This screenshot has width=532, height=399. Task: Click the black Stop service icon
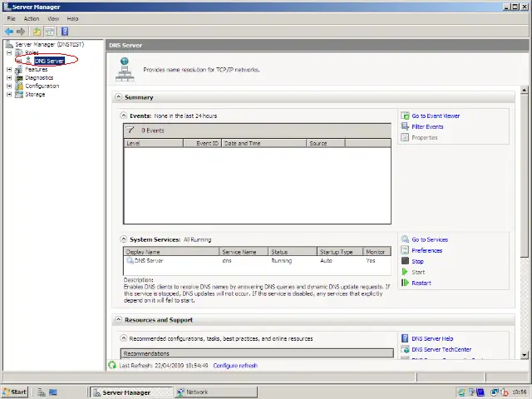tap(405, 261)
